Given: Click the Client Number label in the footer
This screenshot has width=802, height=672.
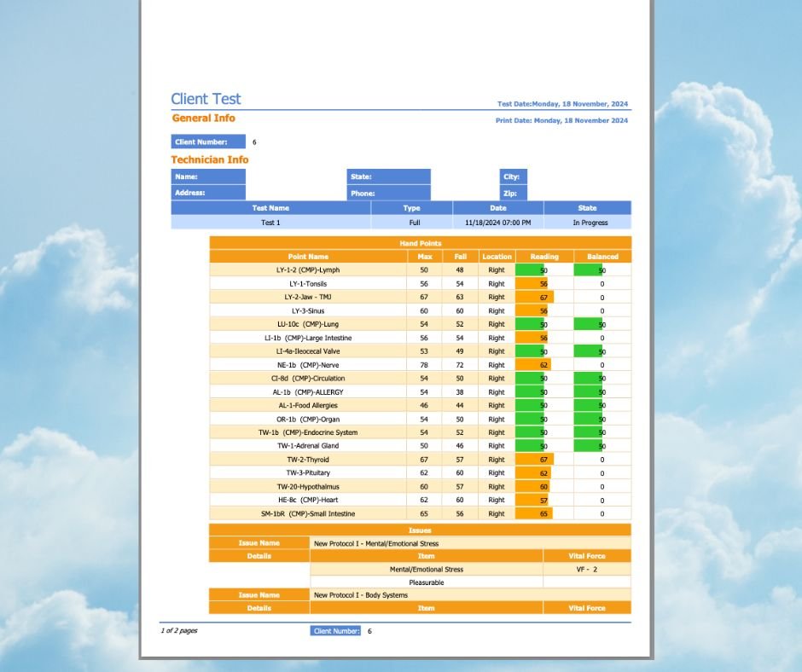Looking at the screenshot, I should tap(335, 631).
